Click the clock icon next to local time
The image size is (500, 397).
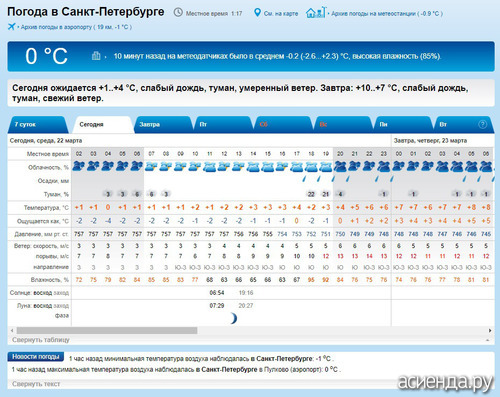pyautogui.click(x=178, y=13)
